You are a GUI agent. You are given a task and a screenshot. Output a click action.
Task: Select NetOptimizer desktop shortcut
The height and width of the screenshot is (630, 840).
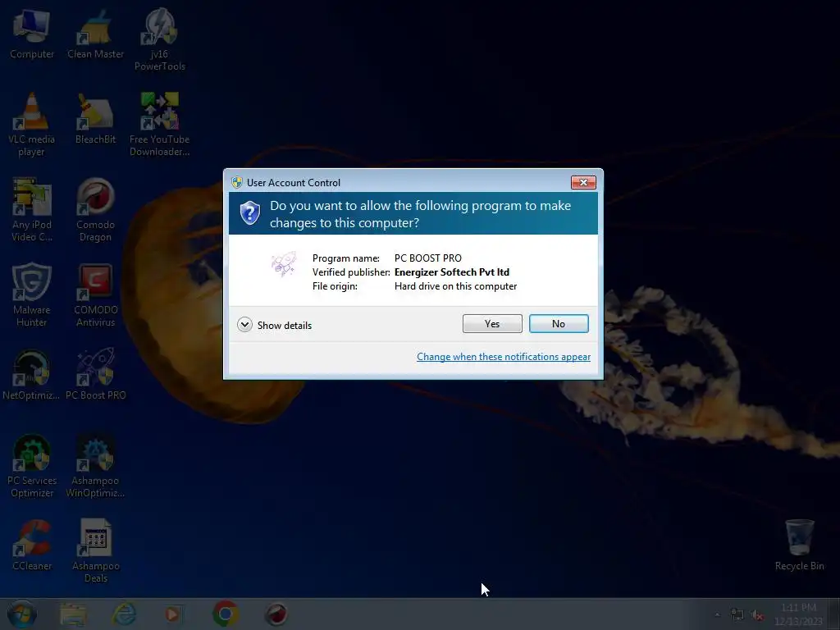click(32, 374)
